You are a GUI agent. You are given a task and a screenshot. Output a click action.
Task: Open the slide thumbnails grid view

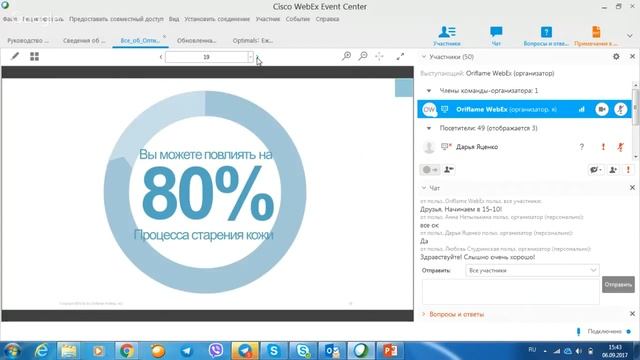pyautogui.click(x=34, y=56)
